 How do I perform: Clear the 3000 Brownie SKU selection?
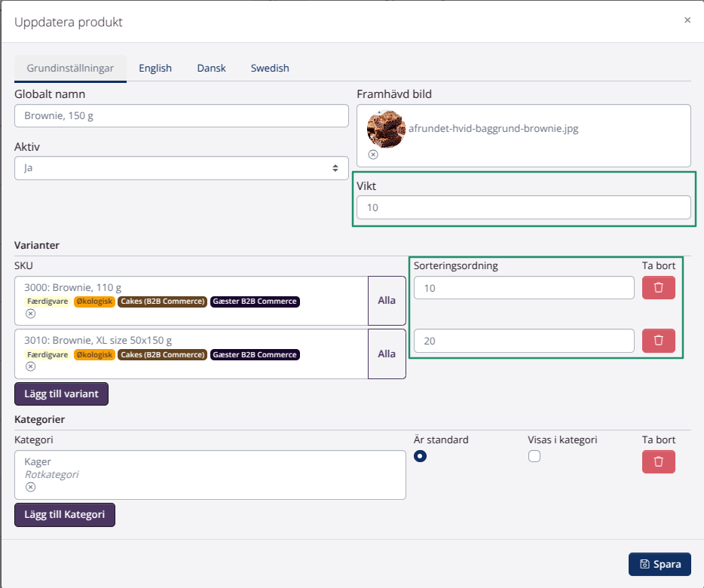click(30, 314)
